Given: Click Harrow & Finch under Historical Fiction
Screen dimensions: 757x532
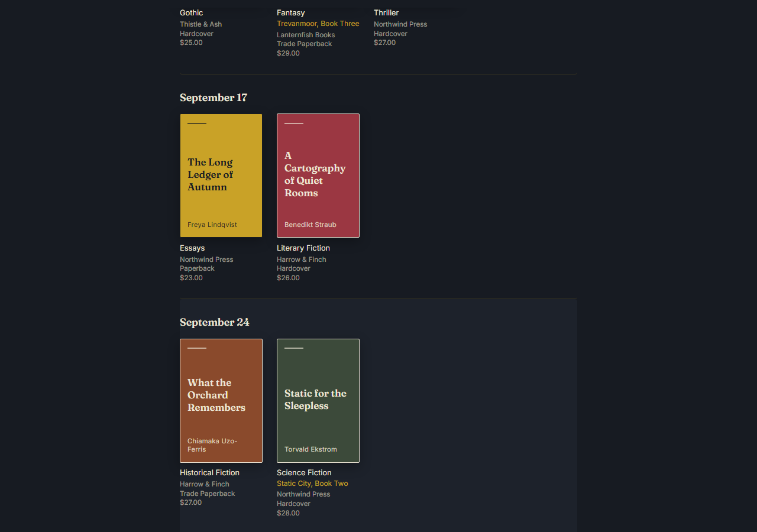Looking at the screenshot, I should tap(205, 484).
